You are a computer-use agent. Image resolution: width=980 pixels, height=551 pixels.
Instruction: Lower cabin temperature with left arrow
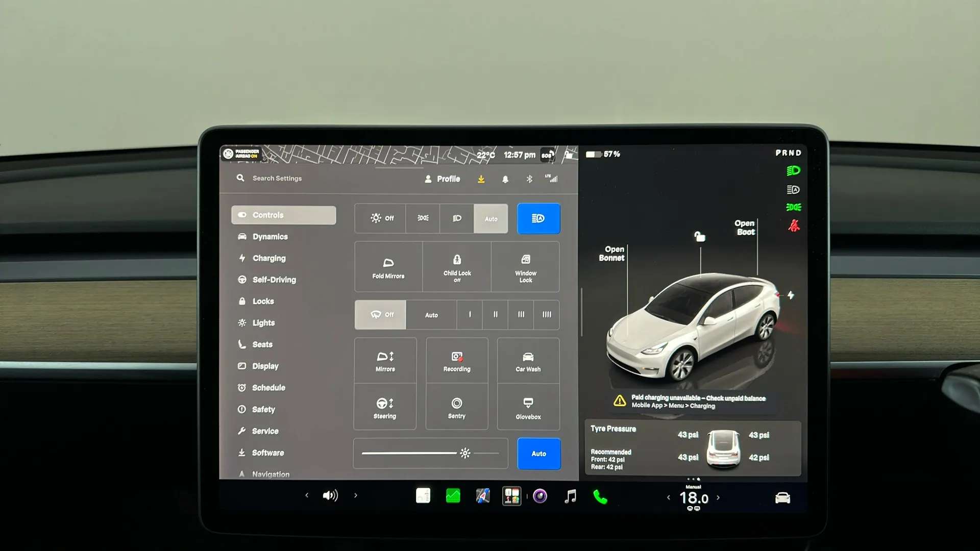tap(668, 497)
